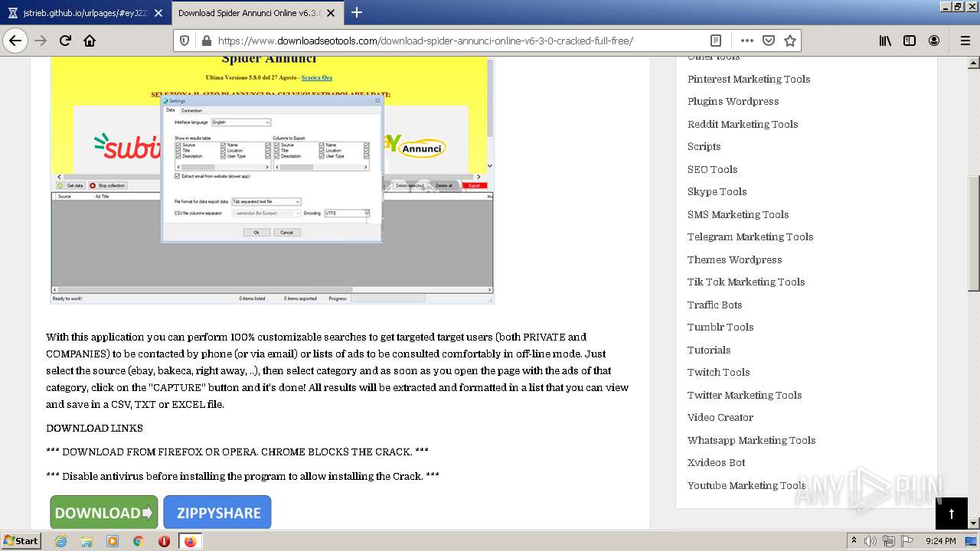The height and width of the screenshot is (551, 980).
Task: Open Themes Wordpress category
Action: [x=734, y=259]
